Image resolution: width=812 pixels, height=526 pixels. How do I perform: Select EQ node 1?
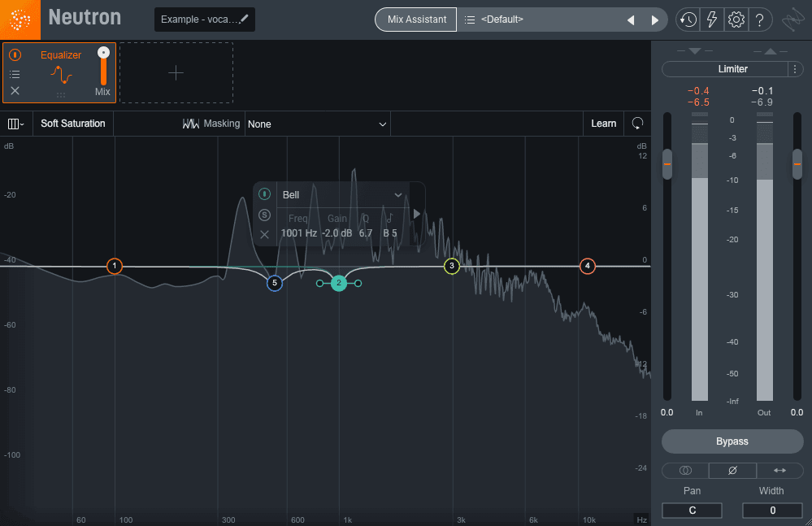(x=115, y=266)
